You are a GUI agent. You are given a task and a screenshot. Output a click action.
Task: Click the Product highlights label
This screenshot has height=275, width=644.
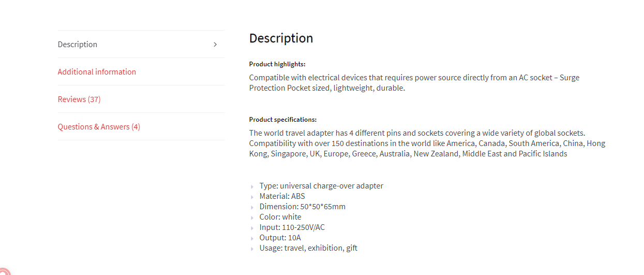pos(277,64)
